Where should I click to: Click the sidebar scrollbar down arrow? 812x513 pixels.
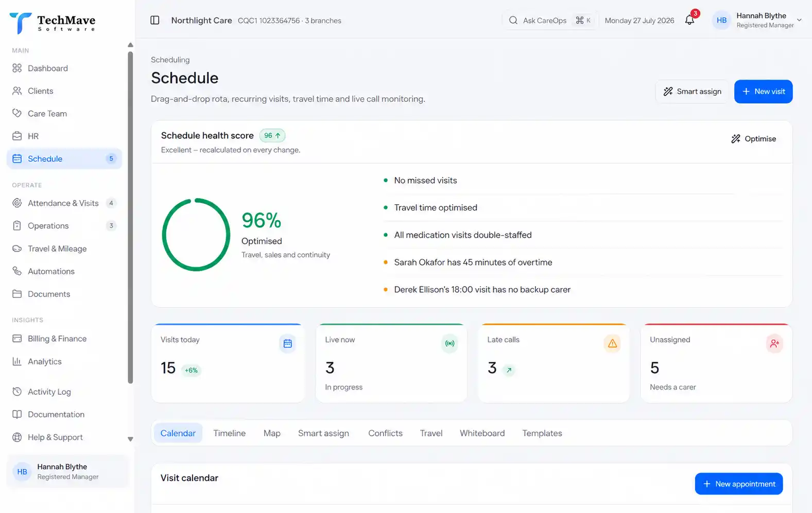130,439
